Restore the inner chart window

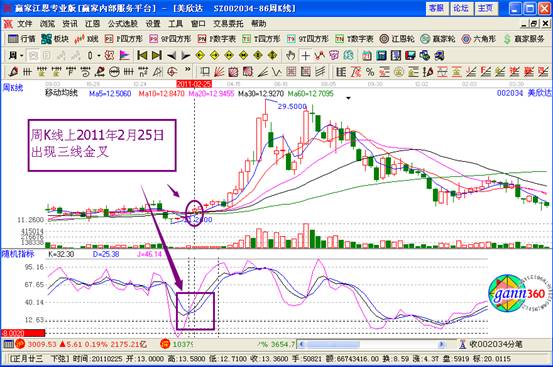pyautogui.click(x=535, y=24)
